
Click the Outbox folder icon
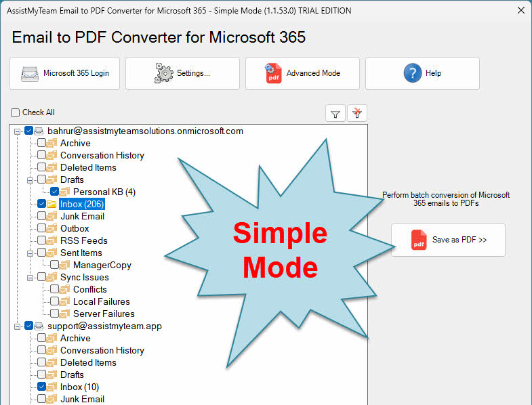tap(52, 228)
